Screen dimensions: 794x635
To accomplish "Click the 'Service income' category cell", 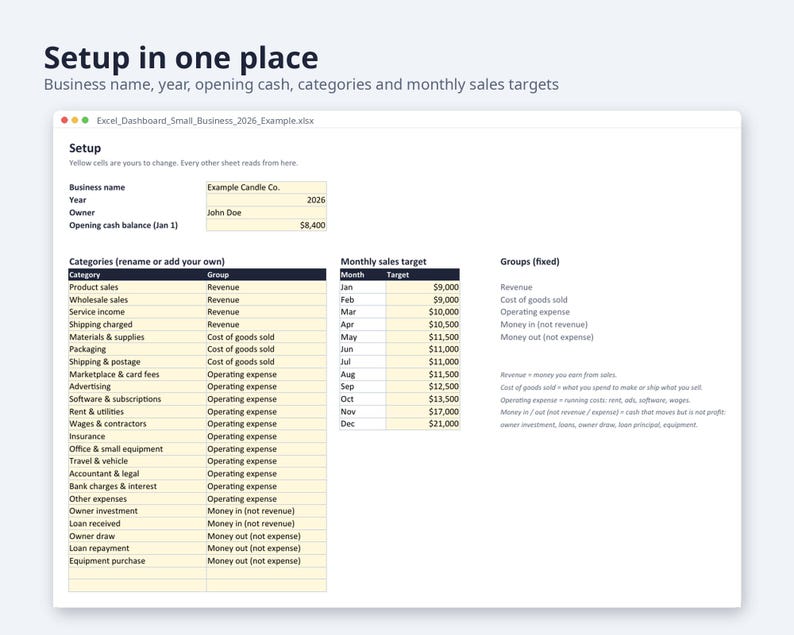I will pyautogui.click(x=137, y=312).
